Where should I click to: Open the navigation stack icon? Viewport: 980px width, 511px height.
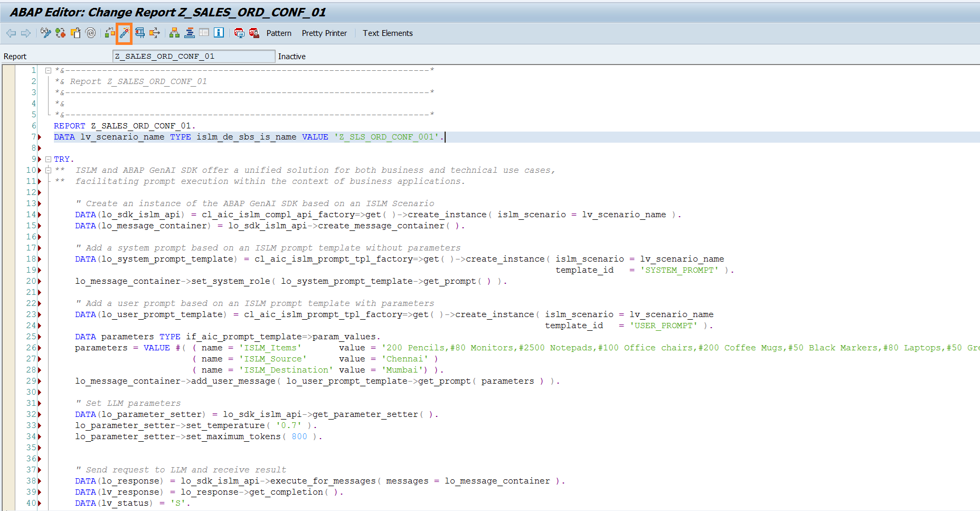click(190, 33)
